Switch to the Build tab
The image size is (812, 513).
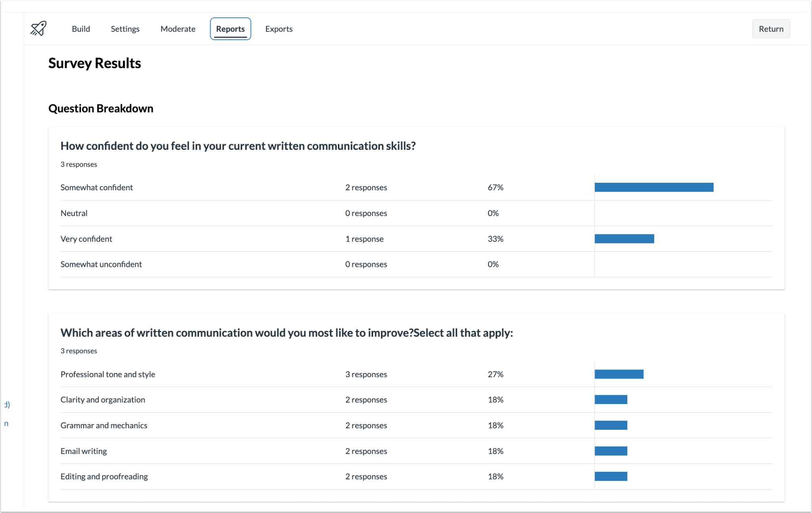(80, 29)
